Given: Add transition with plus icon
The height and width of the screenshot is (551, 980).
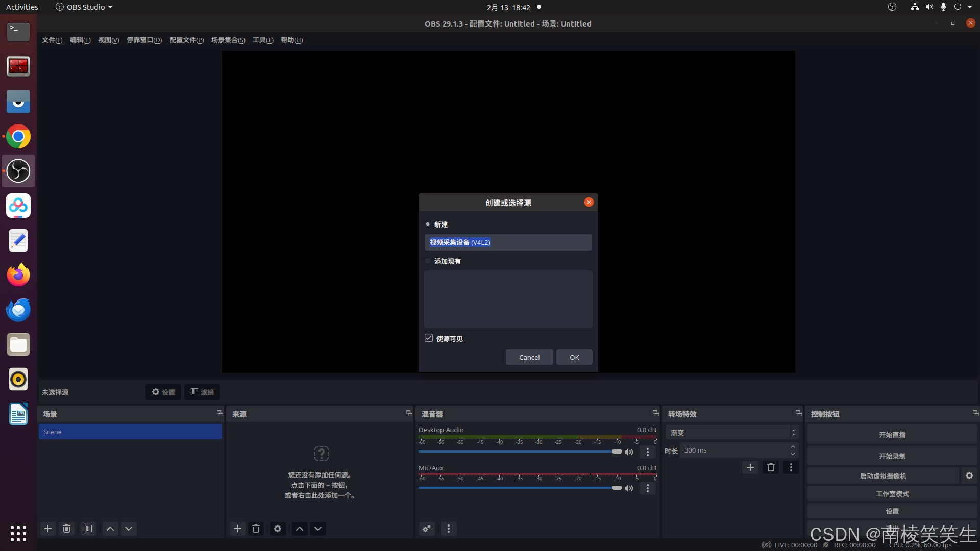Looking at the screenshot, I should click(x=750, y=467).
